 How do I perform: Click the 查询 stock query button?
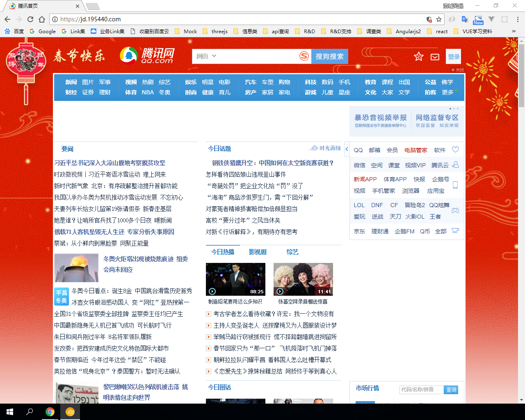(451, 390)
